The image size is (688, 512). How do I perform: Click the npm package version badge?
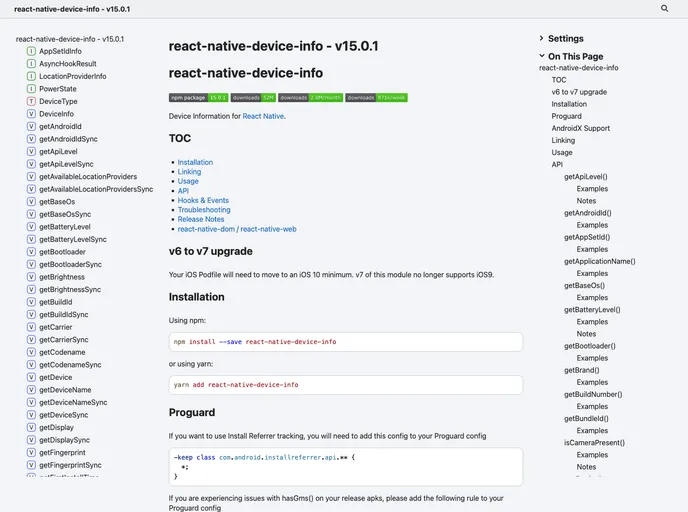(x=198, y=98)
